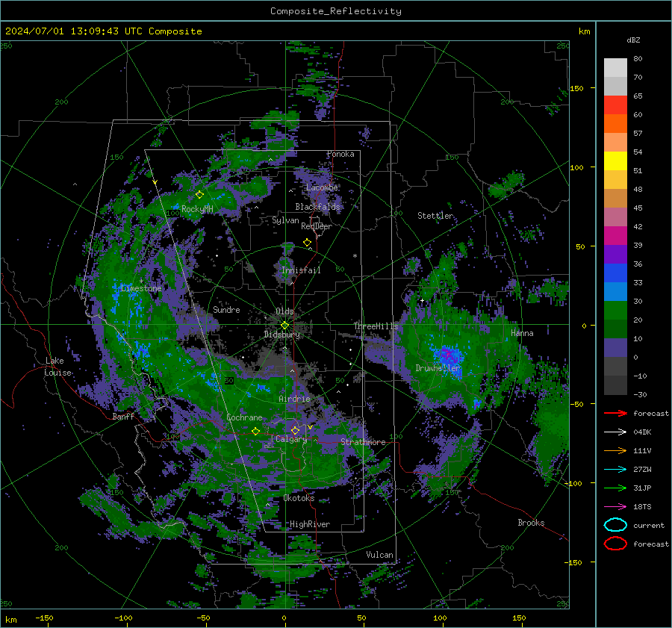Click the red forecast ellipse icon

pyautogui.click(x=615, y=544)
